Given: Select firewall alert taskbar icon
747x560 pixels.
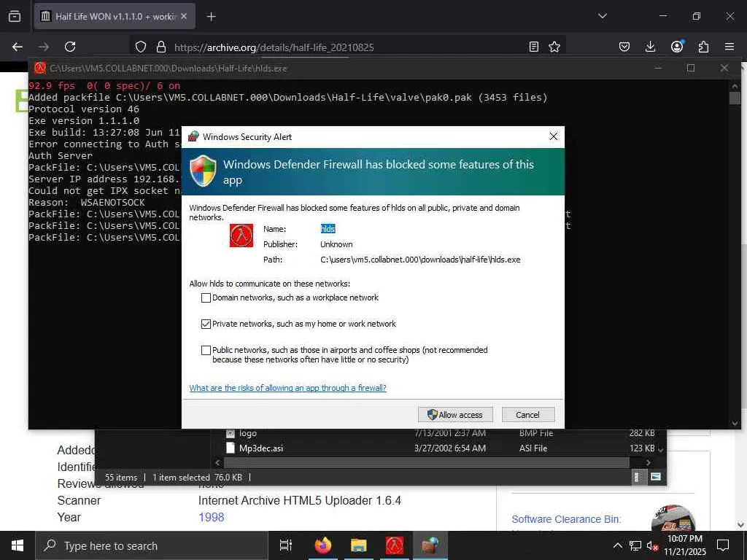Looking at the screenshot, I should coord(430,545).
